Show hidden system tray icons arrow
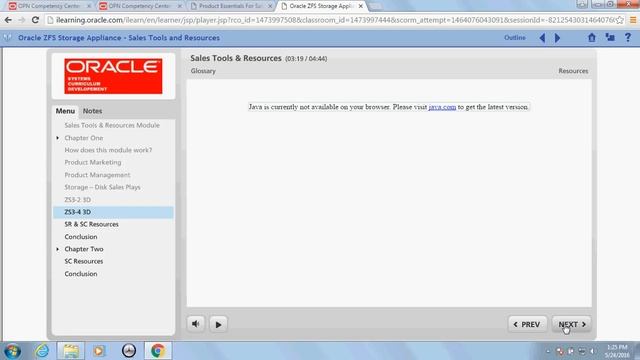This screenshot has width=640, height=360. pos(548,351)
